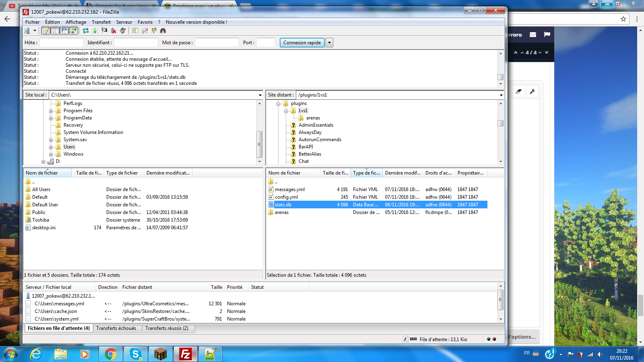Screen dimensions: 644x362
Task: Toggle the transfer queue display
Action: pos(74,31)
